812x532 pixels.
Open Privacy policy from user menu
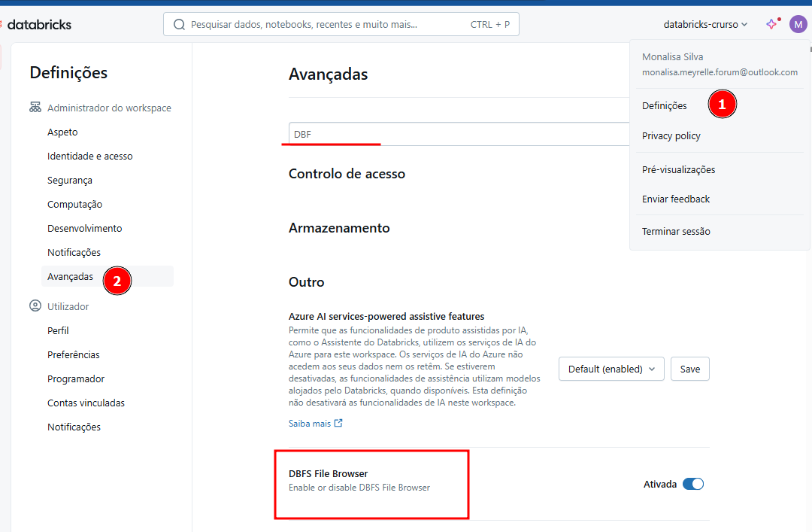coord(671,135)
